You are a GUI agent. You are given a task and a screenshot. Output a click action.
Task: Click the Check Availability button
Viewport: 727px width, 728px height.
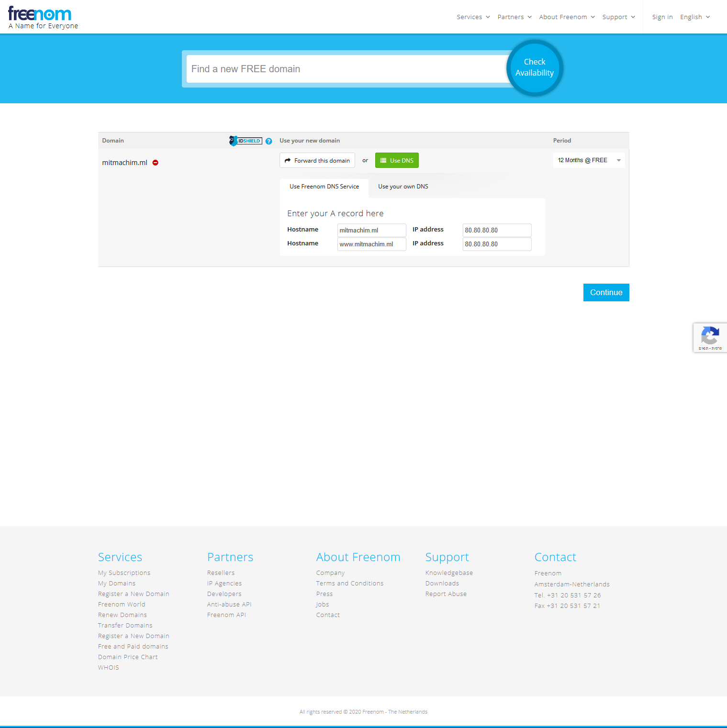pos(535,67)
